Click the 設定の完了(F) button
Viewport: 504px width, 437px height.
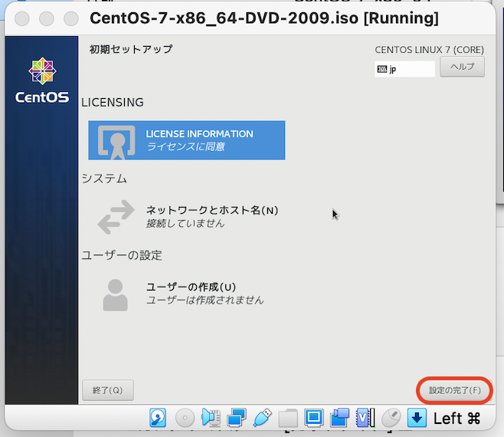[x=455, y=390]
